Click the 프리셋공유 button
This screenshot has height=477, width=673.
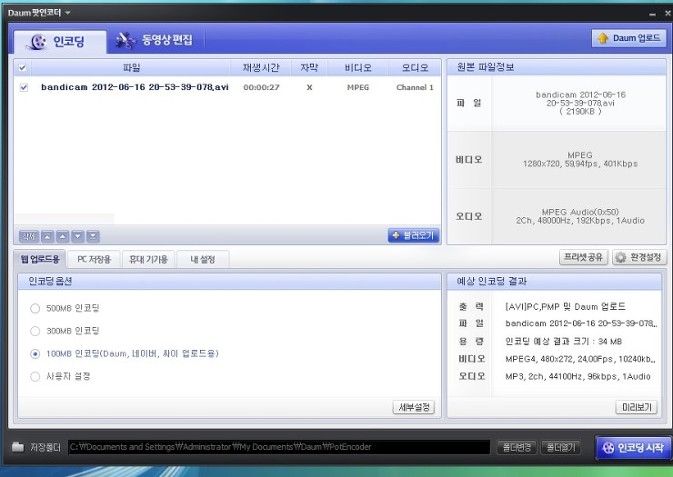point(583,258)
